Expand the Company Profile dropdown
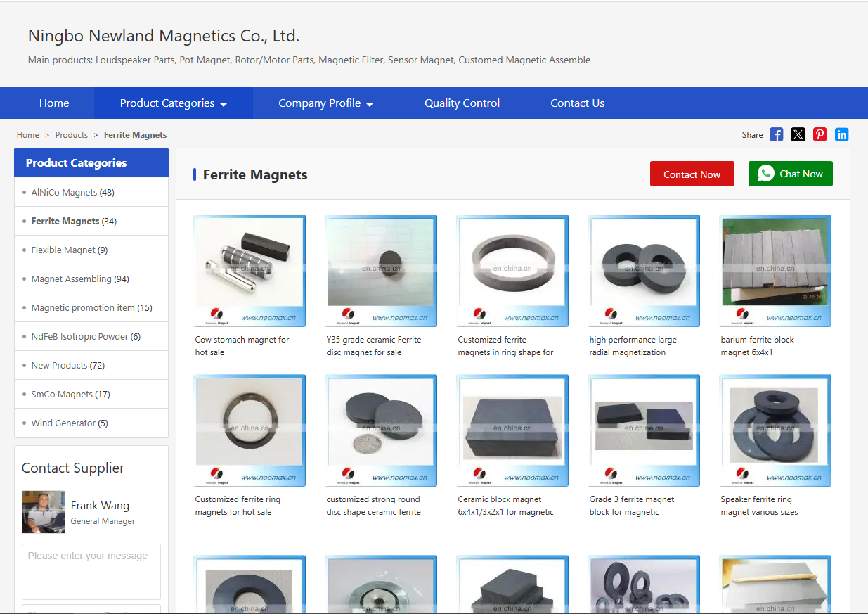868x614 pixels. click(325, 103)
